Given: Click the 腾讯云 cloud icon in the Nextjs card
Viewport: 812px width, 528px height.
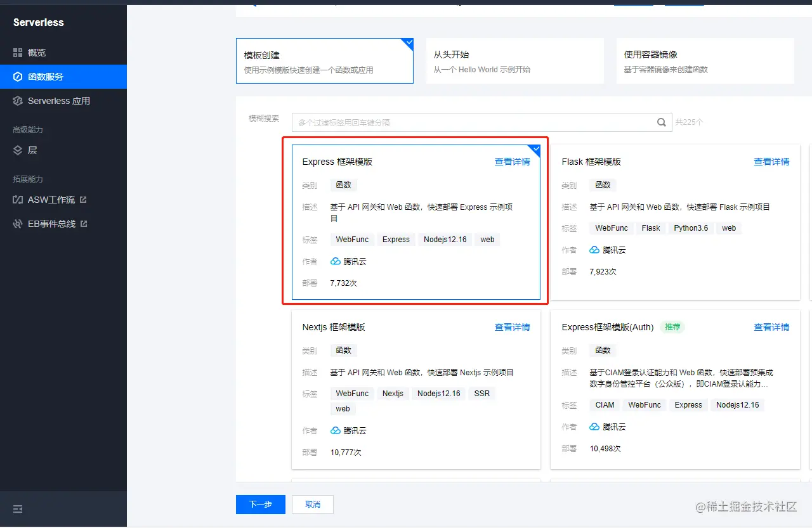Looking at the screenshot, I should tap(336, 430).
